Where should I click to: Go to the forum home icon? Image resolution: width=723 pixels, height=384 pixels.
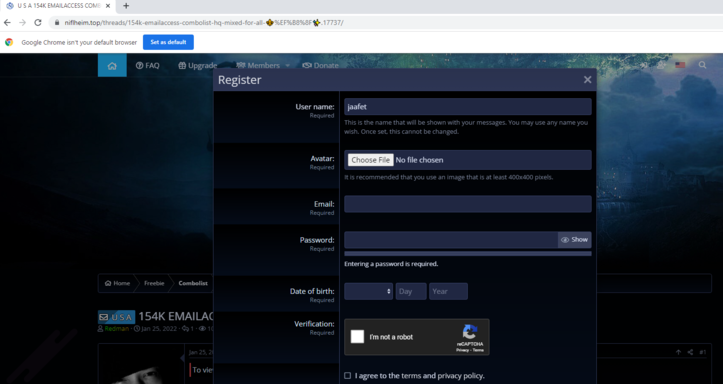[112, 65]
